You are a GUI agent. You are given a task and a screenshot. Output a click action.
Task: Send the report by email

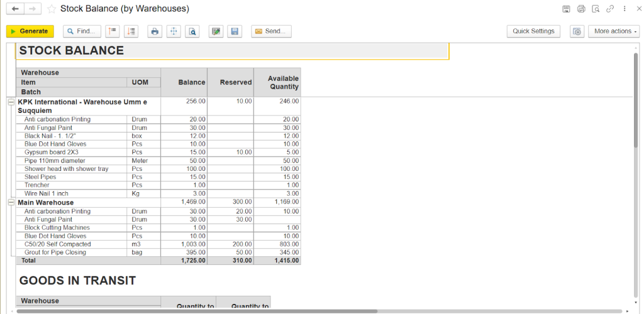click(271, 31)
